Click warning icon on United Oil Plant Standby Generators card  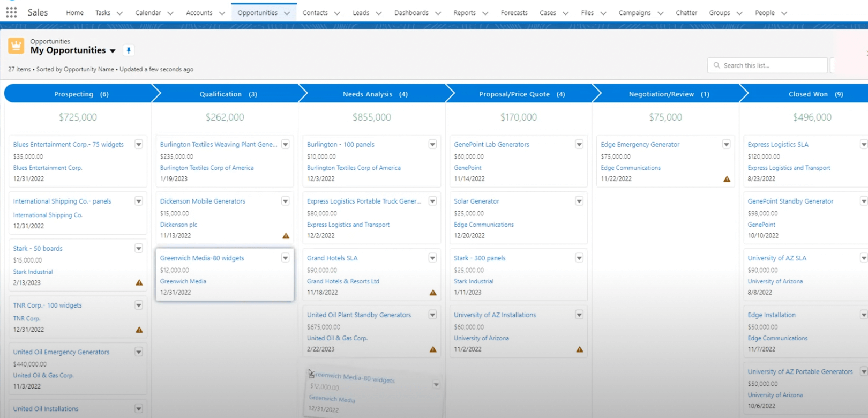pos(433,349)
